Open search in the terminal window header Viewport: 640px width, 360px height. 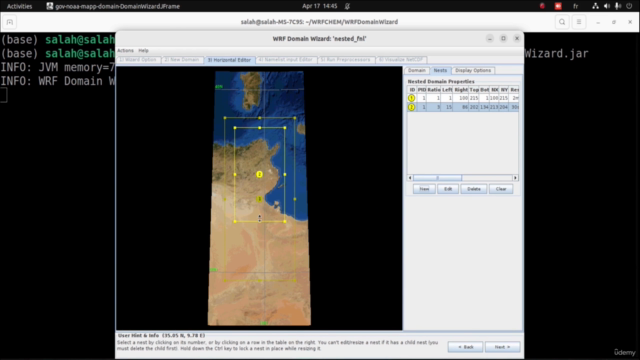pos(562,22)
